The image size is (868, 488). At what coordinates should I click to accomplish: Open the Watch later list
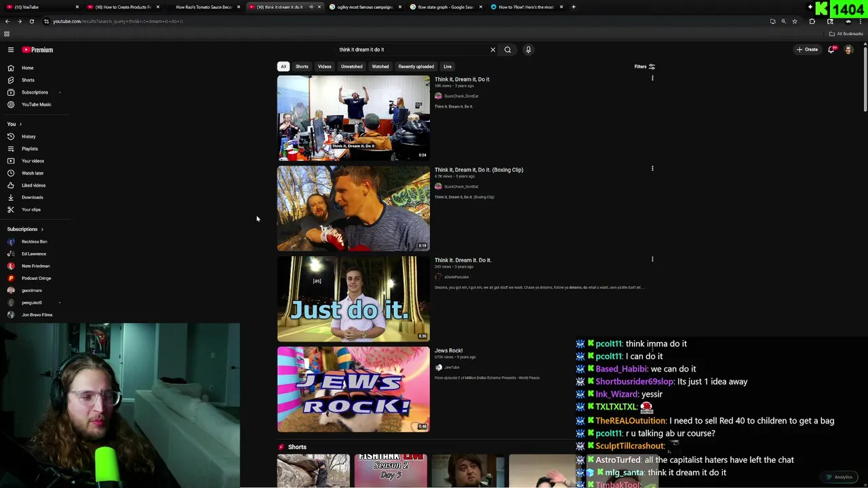[x=34, y=173]
